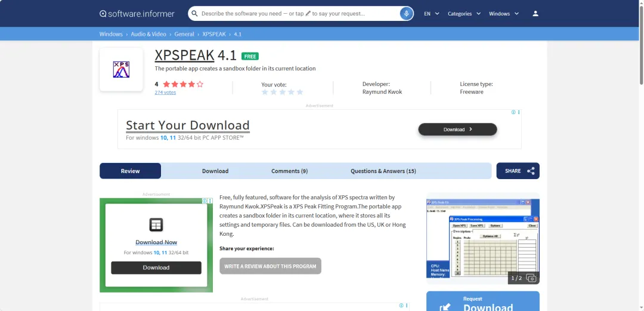
Task: Click Download Now ad link
Action: (x=156, y=242)
